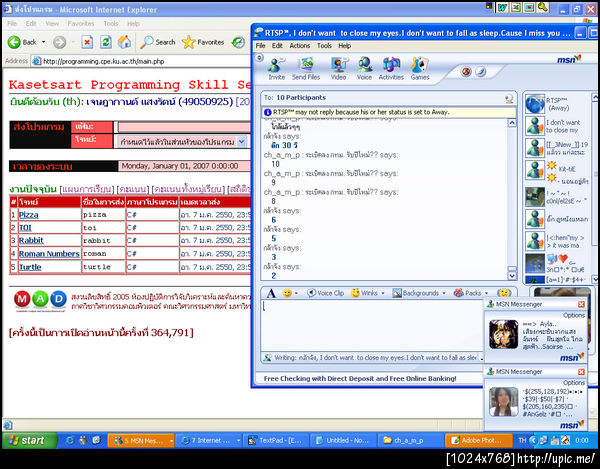Viewport: 600px width, 469px height.
Task: Open font settings letter A icon
Action: (271, 293)
